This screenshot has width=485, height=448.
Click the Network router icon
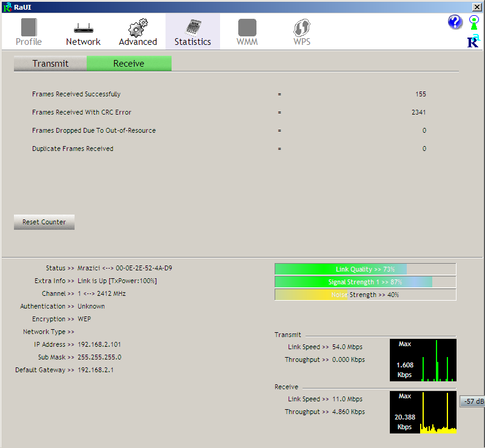(83, 28)
